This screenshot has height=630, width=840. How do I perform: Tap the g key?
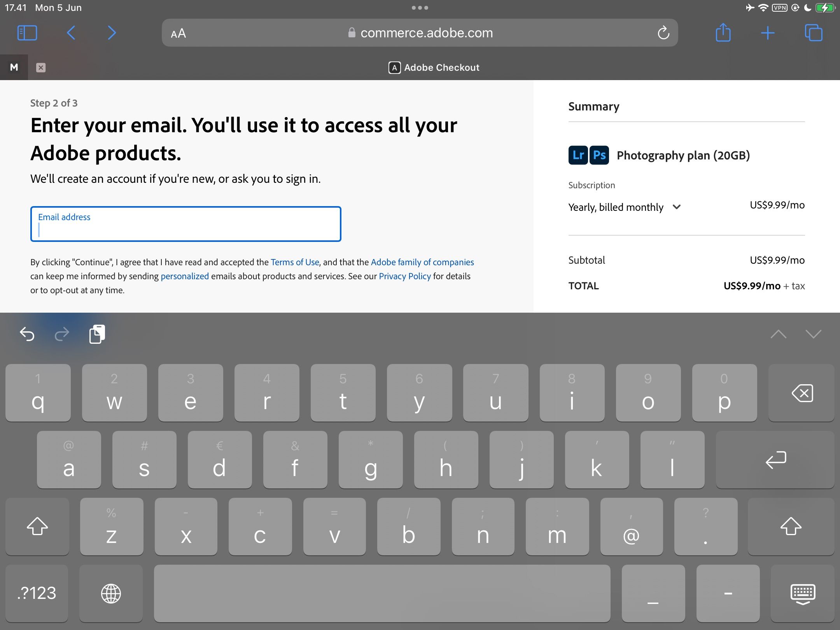(371, 460)
